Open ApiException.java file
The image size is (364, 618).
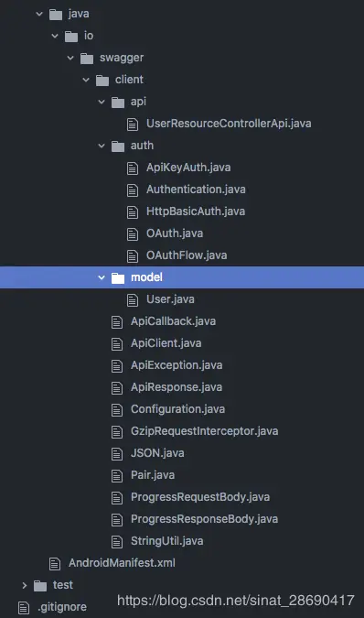pos(177,365)
